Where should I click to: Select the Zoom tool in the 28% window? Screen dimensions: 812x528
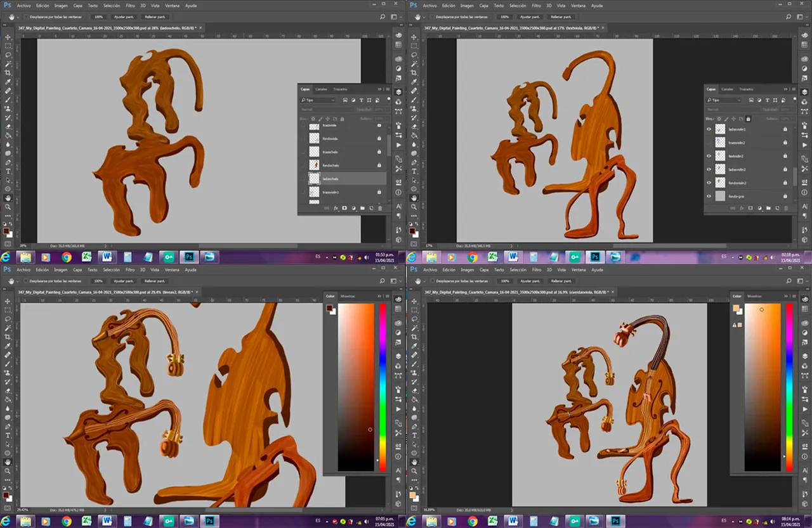[8, 207]
